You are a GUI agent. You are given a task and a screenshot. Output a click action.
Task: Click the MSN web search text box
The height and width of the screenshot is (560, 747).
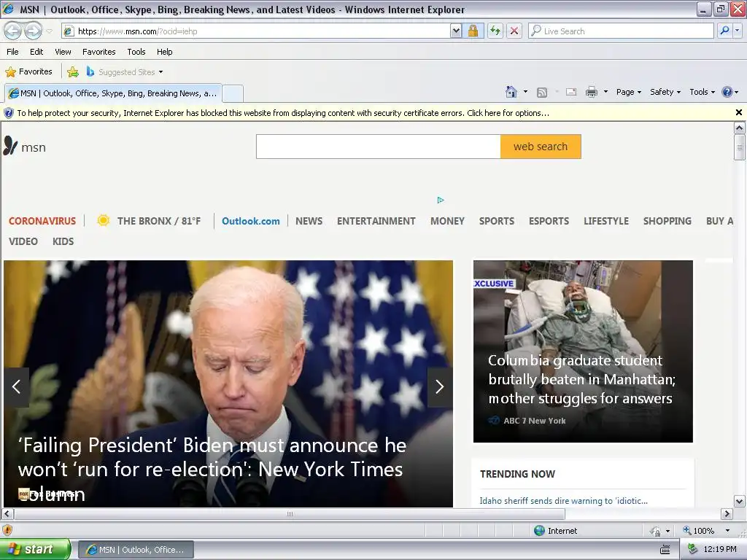pos(379,147)
